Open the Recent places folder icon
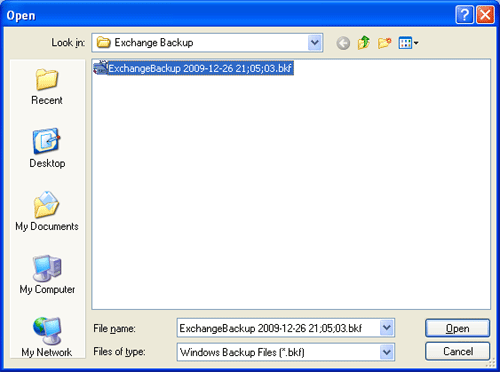The image size is (500, 372). [x=47, y=80]
